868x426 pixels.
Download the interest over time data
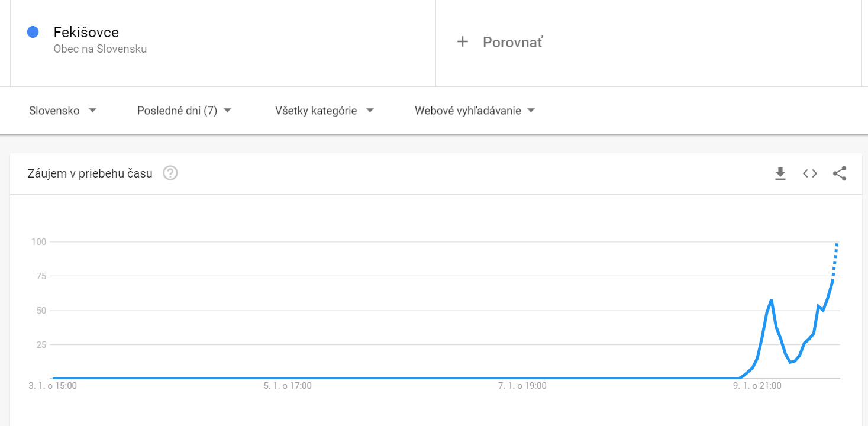pyautogui.click(x=780, y=173)
